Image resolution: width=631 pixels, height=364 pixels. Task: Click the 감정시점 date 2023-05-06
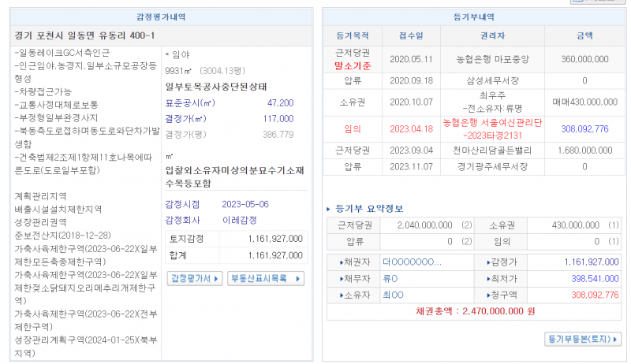coord(245,203)
